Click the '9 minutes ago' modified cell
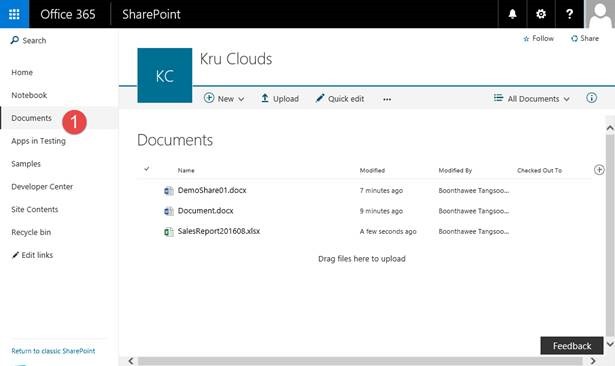Image resolution: width=615 pixels, height=366 pixels. (381, 211)
